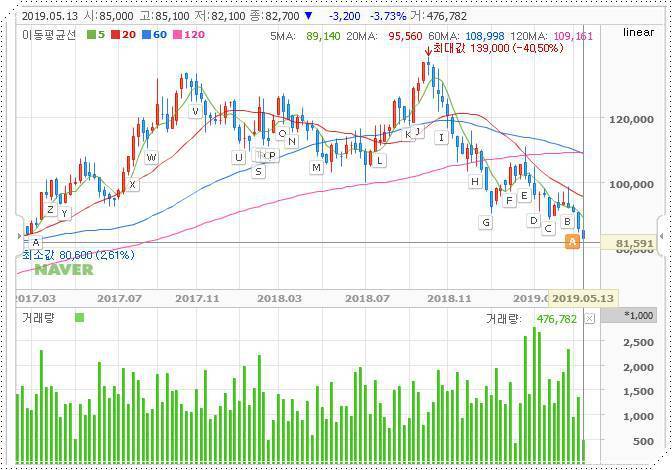Screen dimensions: 672x470
Task: Click the green 거래량 legend swatch
Action: 79,317
